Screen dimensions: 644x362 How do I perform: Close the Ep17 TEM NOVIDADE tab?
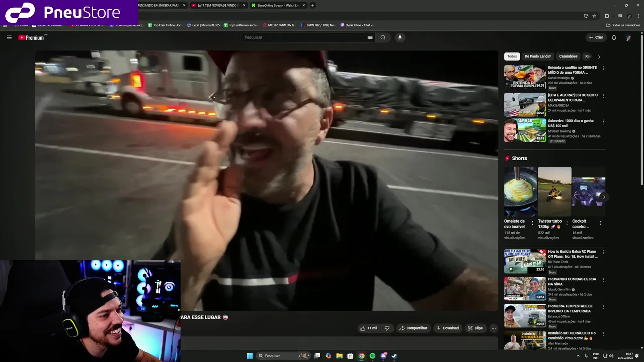(x=244, y=5)
